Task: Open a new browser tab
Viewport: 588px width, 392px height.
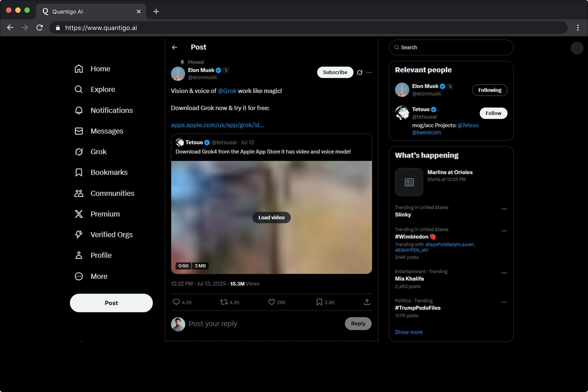Action: [x=156, y=12]
